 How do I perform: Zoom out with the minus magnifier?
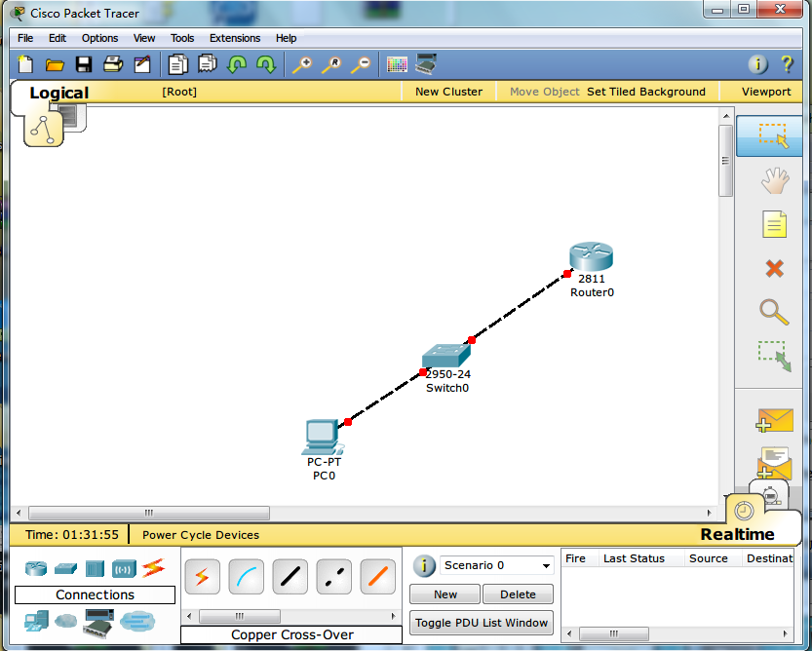coord(361,64)
